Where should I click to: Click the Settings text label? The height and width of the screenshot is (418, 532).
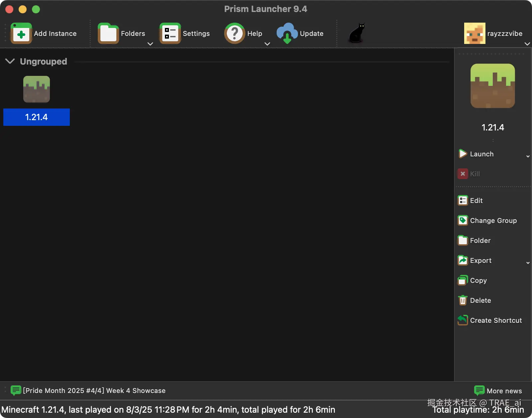(196, 34)
